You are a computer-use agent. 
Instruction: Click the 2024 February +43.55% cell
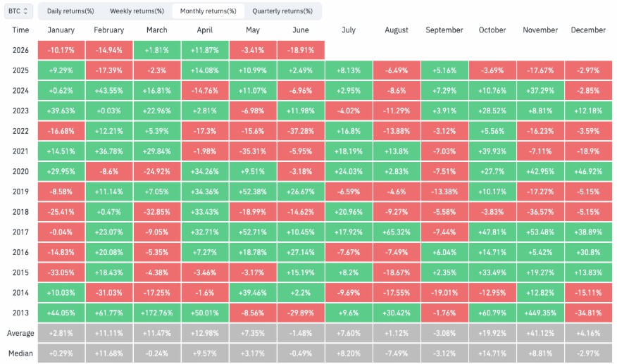coord(109,91)
